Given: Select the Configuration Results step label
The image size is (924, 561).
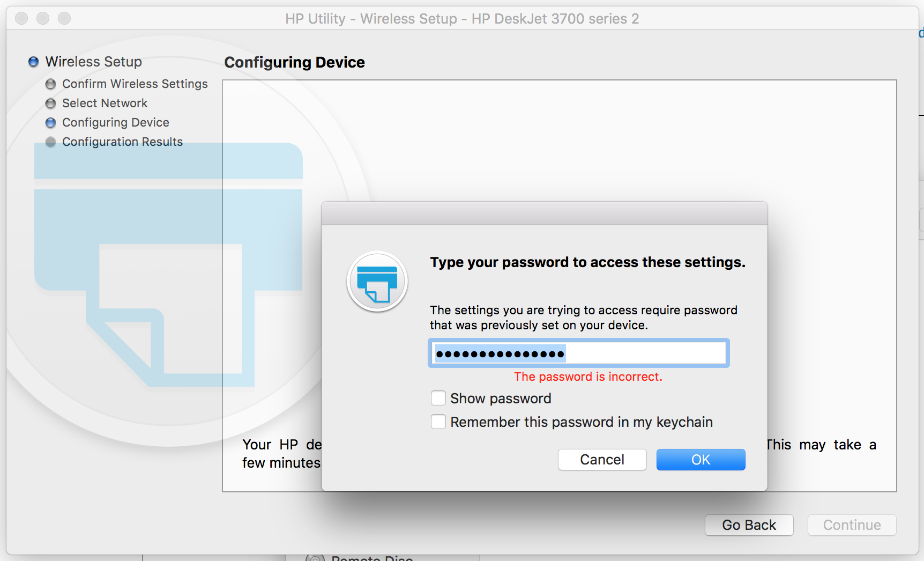Looking at the screenshot, I should pyautogui.click(x=122, y=142).
